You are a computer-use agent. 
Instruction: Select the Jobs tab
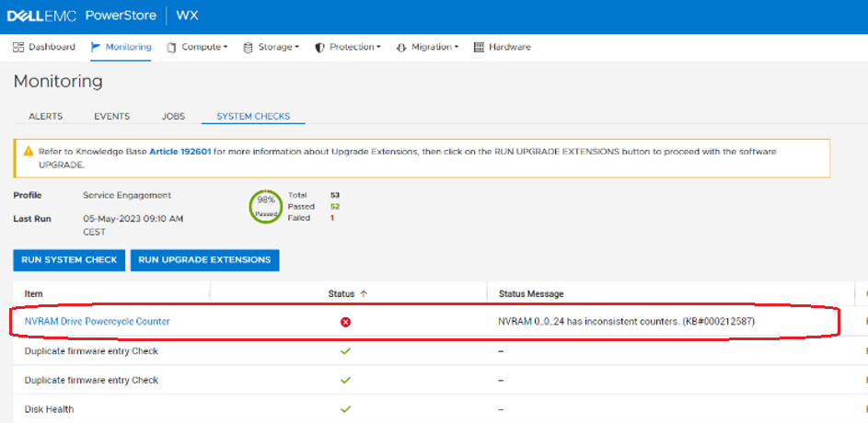[x=173, y=117]
